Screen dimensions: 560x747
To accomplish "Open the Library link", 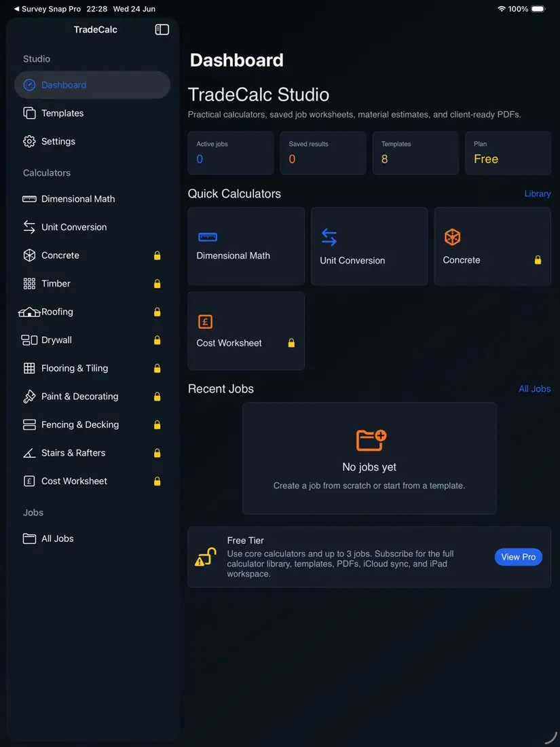I will coord(538,194).
